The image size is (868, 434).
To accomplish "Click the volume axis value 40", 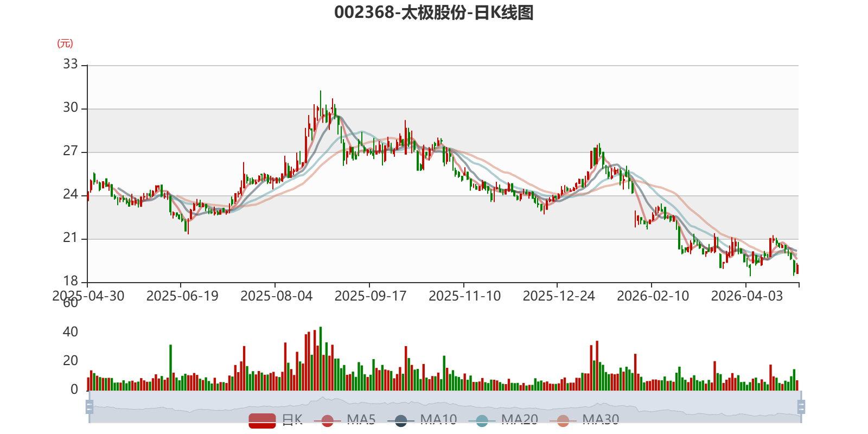I will (x=71, y=332).
